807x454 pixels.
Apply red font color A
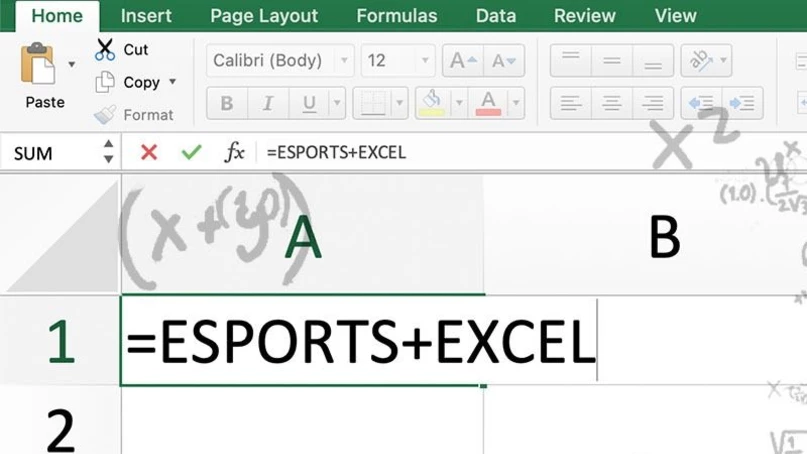click(488, 103)
